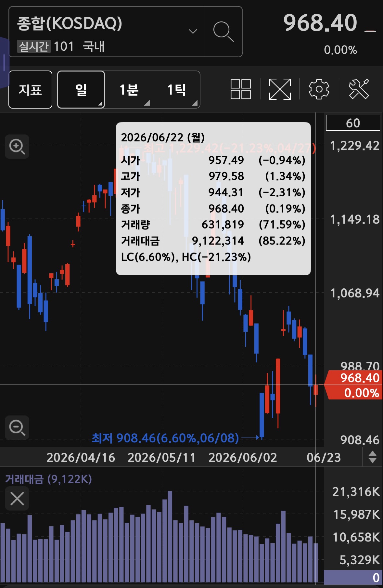
Task: Click the 거래대금 9,122,314 tooltip row
Action: coord(213,241)
